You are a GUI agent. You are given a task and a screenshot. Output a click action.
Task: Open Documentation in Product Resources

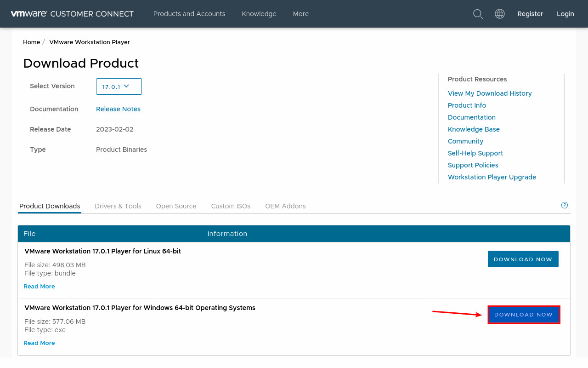tap(472, 117)
